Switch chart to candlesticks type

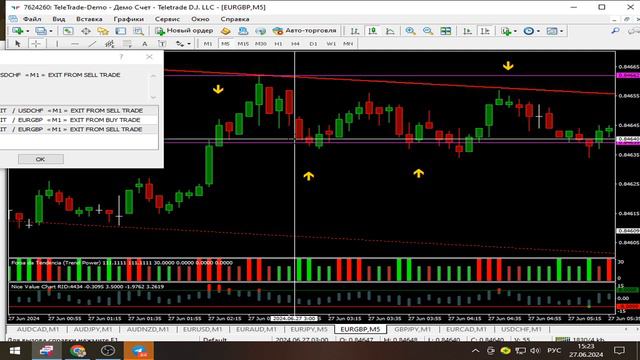pyautogui.click(x=372, y=31)
